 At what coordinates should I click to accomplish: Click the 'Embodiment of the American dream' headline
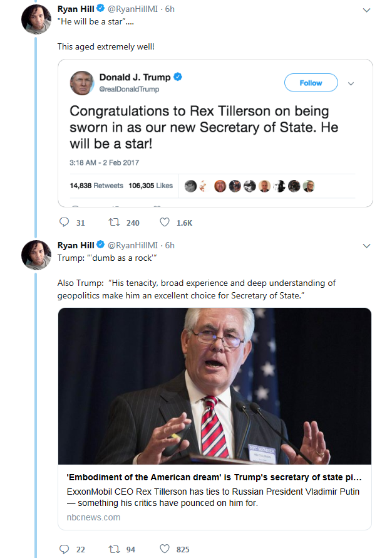click(214, 476)
